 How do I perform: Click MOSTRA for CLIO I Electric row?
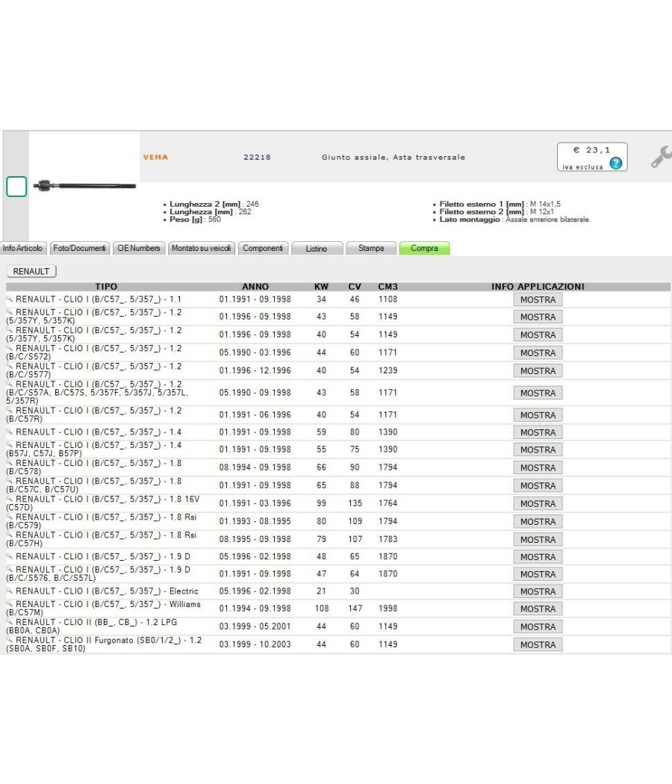tap(538, 591)
